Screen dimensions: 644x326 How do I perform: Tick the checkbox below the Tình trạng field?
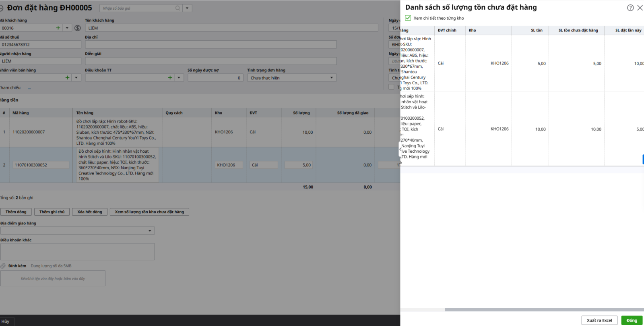391,87
